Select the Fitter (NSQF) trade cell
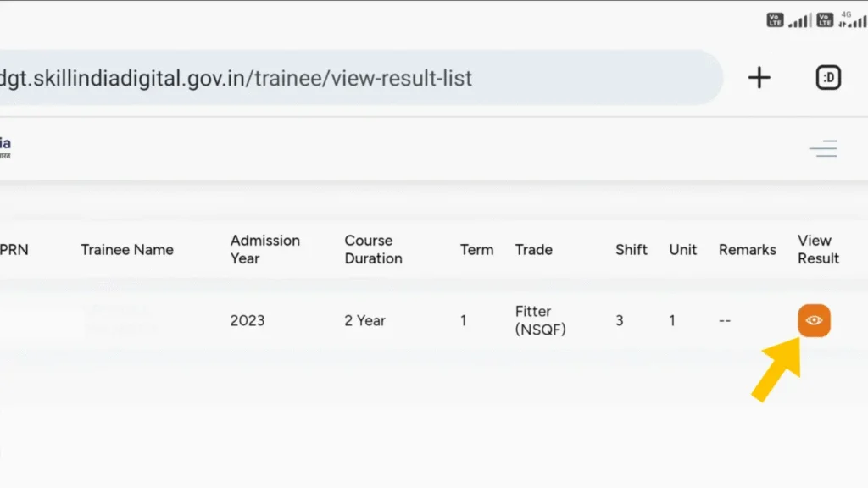Image resolution: width=868 pixels, height=488 pixels. (x=540, y=320)
